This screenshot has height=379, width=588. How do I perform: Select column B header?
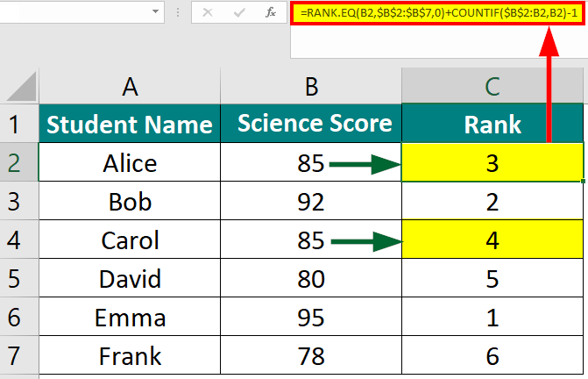[311, 86]
